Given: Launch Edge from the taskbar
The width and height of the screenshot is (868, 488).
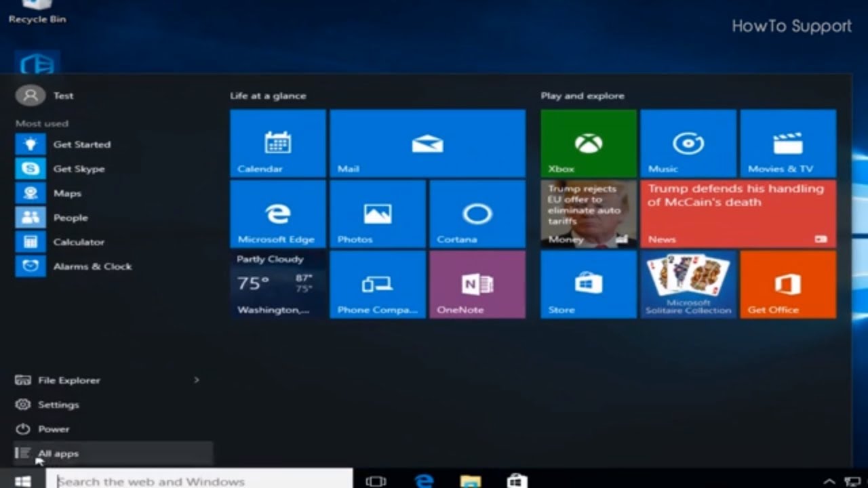Looking at the screenshot, I should [x=424, y=481].
